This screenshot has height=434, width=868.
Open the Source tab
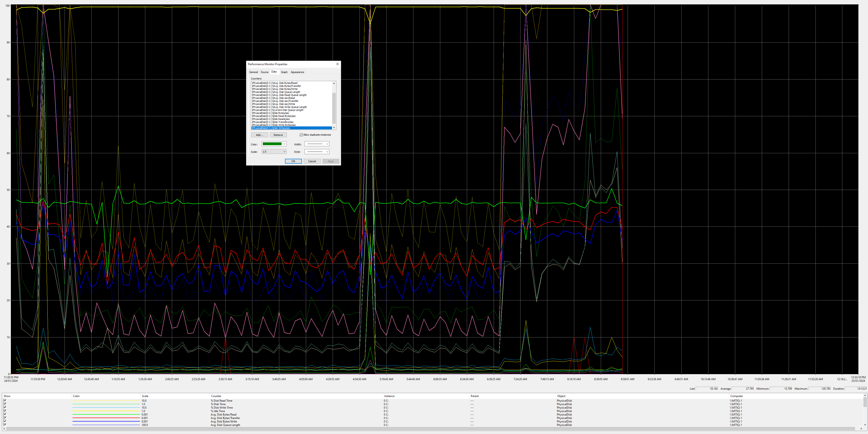264,72
